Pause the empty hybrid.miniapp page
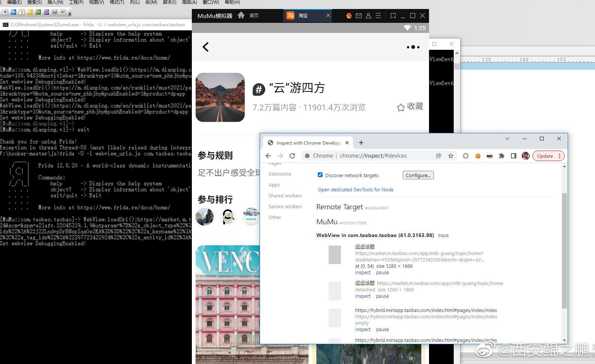Image resolution: width=595 pixels, height=364 pixels. tap(383, 330)
